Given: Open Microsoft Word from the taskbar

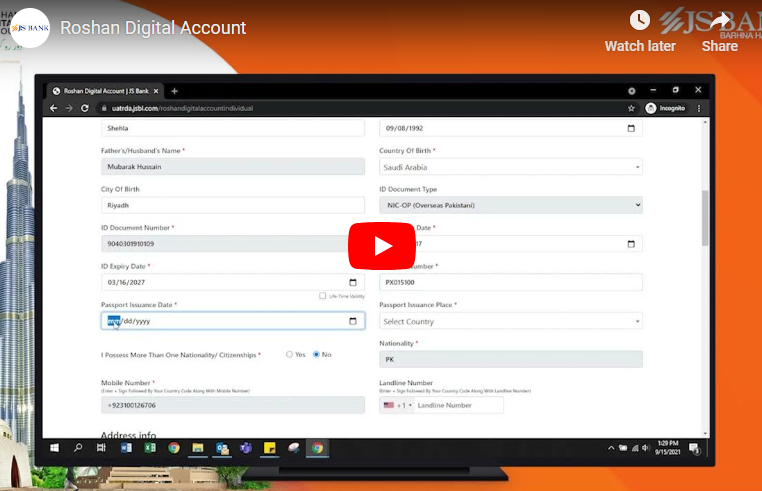Looking at the screenshot, I should 126,448.
